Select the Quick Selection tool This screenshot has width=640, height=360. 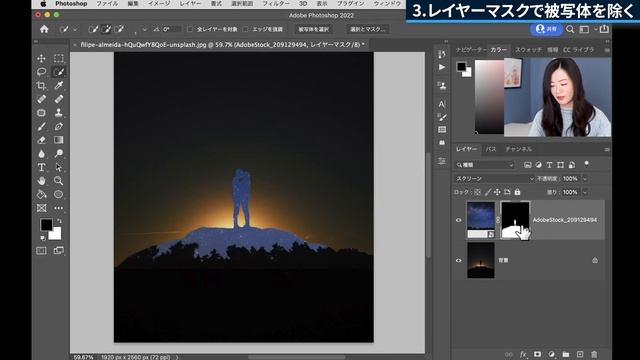point(59,72)
